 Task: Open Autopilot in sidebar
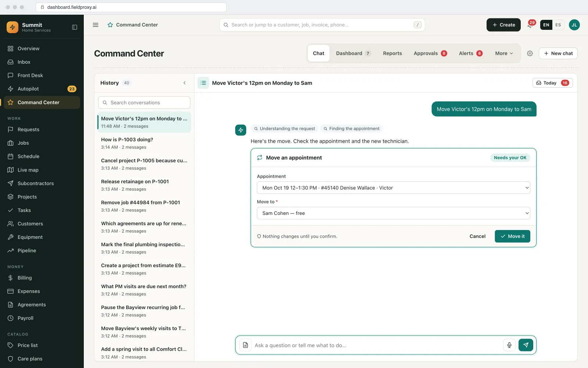tap(42, 89)
